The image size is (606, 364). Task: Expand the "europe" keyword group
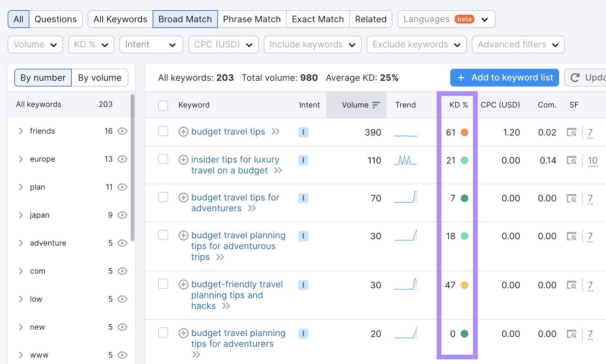21,159
